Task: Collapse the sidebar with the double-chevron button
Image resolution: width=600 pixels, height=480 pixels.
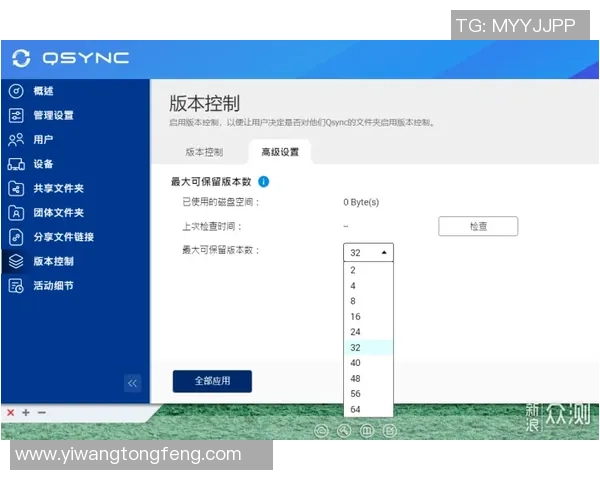Action: point(133,383)
